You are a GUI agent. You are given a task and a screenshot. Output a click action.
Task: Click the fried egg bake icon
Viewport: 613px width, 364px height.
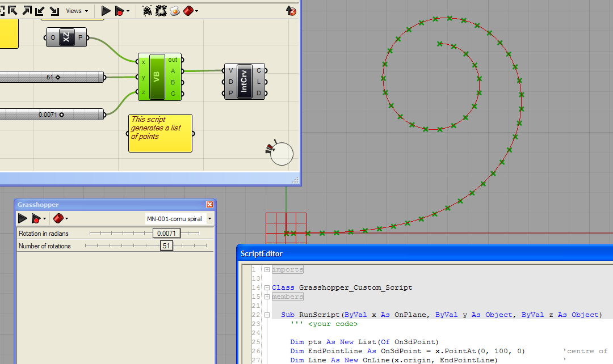[x=174, y=10]
